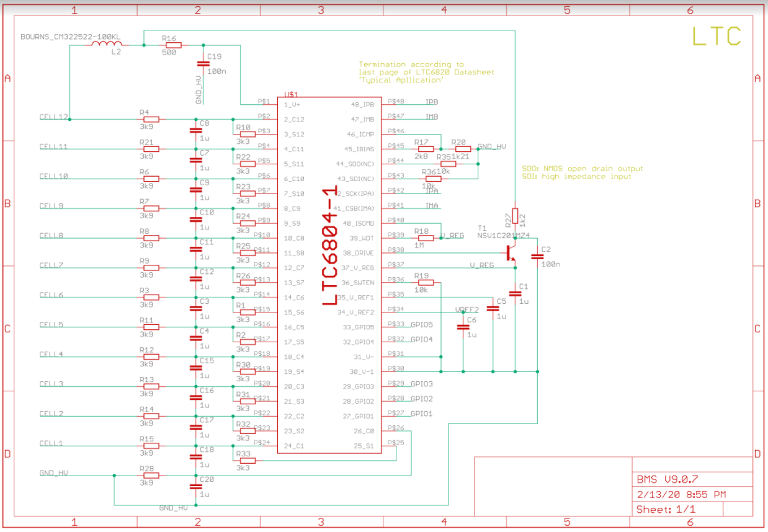This screenshot has height=532, width=768.
Task: Select resistor R4 on the CELL12 line
Action: (x=151, y=119)
